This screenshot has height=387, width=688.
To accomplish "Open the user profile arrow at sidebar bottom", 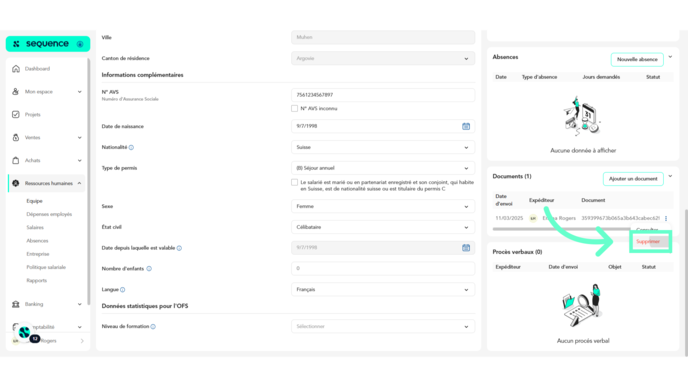I will click(82, 341).
